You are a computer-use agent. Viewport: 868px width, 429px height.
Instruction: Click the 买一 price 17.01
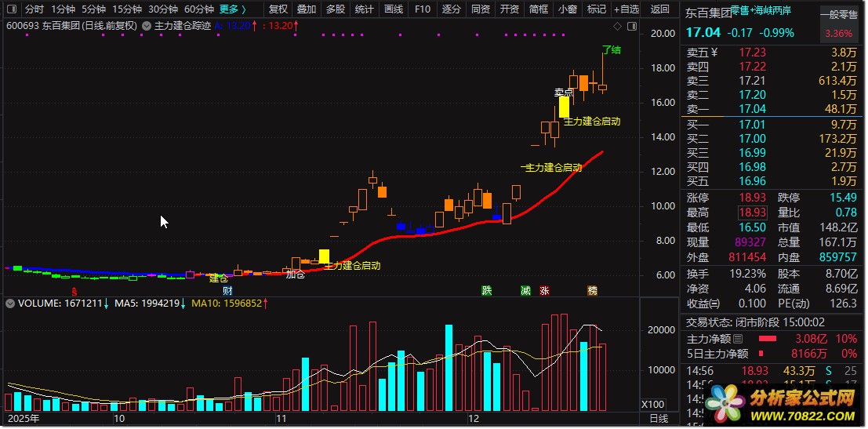pyautogui.click(x=753, y=125)
